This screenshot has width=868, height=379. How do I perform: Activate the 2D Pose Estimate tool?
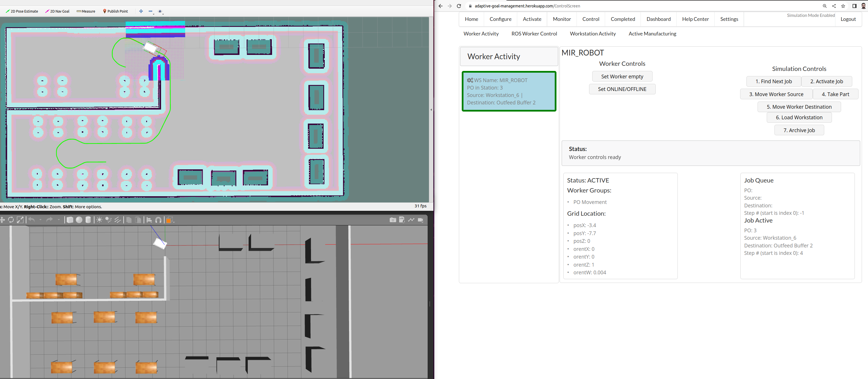click(22, 11)
